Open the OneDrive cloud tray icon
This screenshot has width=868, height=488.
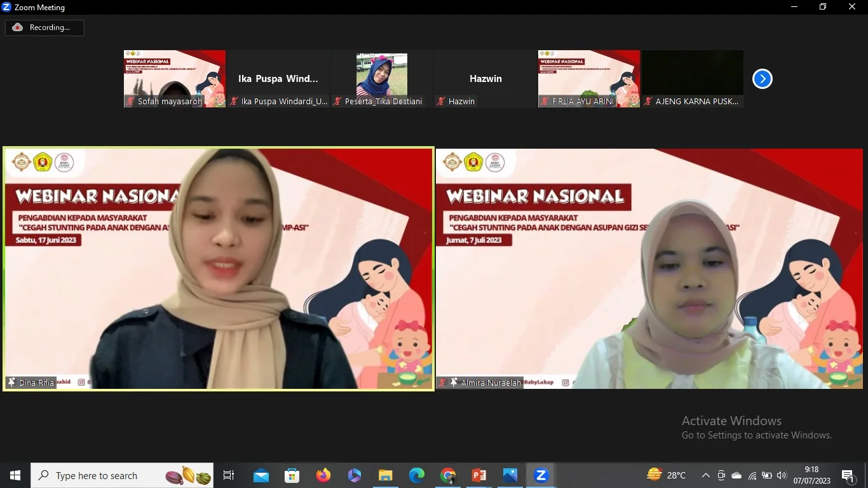(736, 475)
